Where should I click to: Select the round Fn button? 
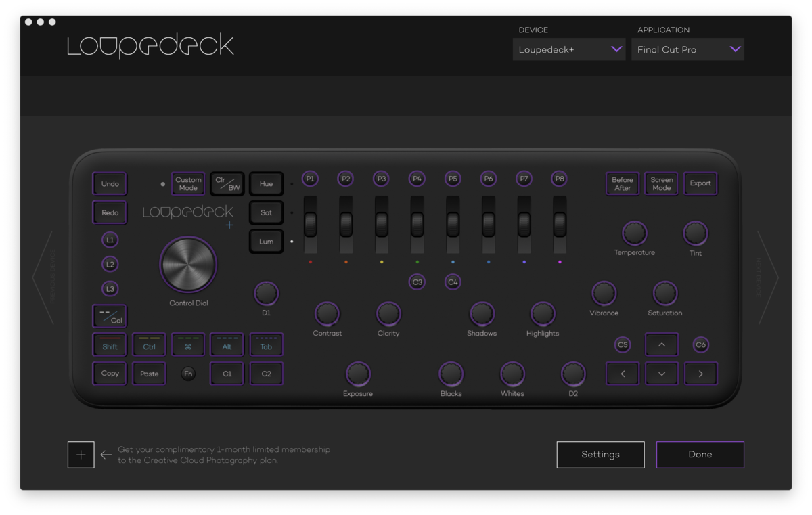click(x=188, y=374)
